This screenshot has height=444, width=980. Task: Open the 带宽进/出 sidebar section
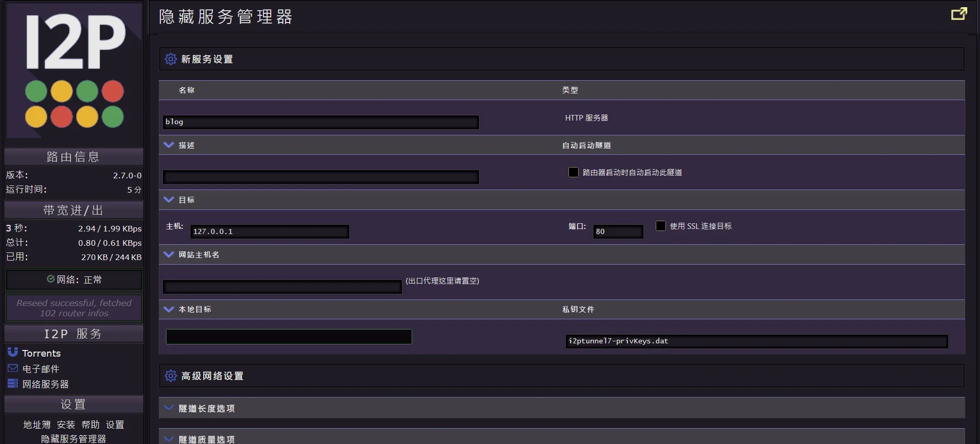74,210
